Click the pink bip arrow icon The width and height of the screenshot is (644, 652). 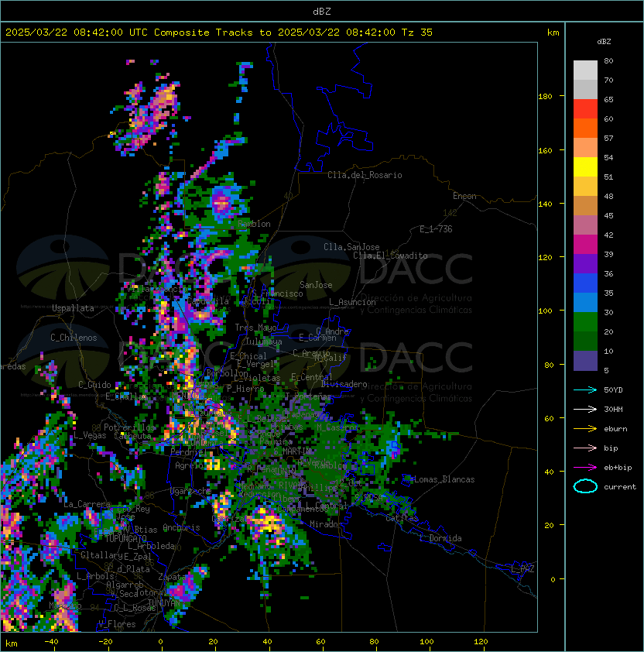[x=585, y=448]
